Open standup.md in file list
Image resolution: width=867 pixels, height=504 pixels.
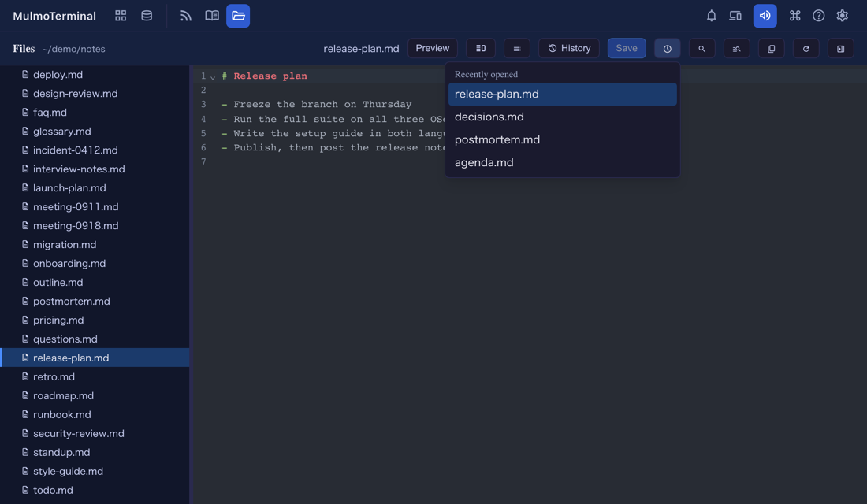[x=95, y=452]
